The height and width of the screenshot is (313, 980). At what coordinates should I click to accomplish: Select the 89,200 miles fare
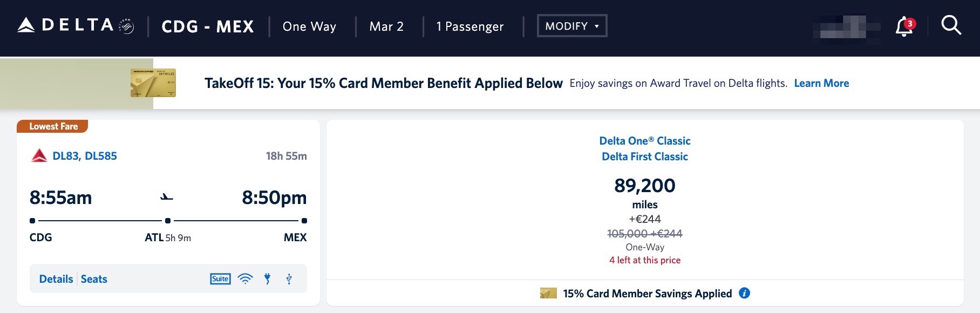coord(645,186)
